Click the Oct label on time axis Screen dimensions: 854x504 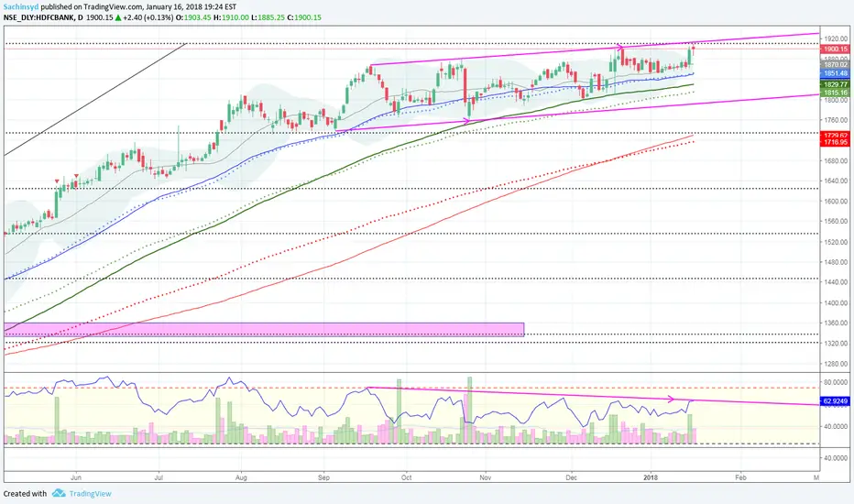pos(406,477)
